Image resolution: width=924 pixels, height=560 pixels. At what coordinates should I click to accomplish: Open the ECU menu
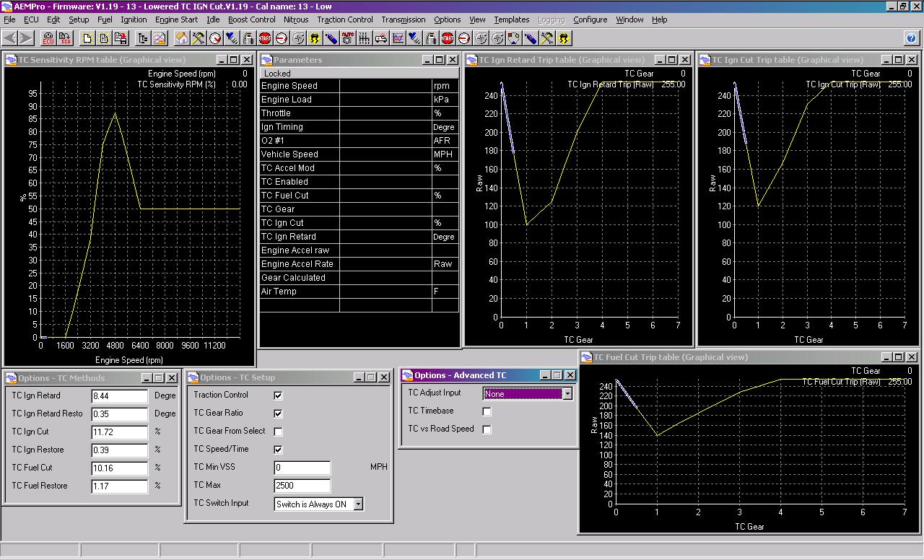point(31,19)
